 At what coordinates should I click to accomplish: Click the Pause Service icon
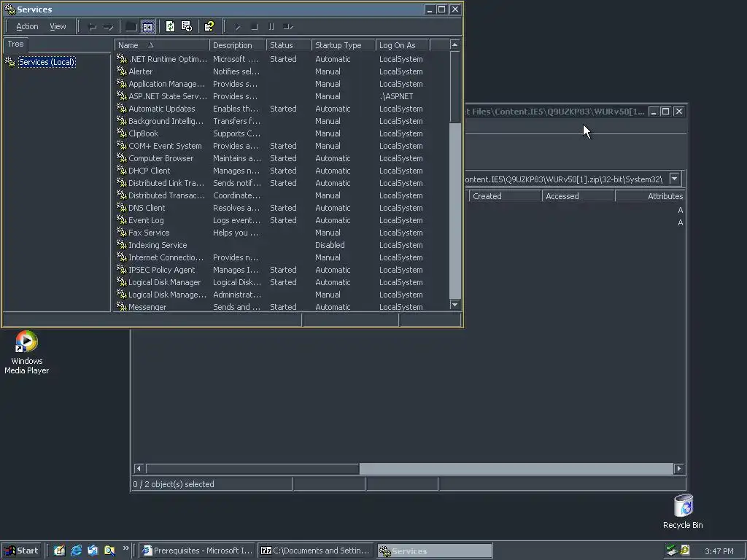coord(271,27)
